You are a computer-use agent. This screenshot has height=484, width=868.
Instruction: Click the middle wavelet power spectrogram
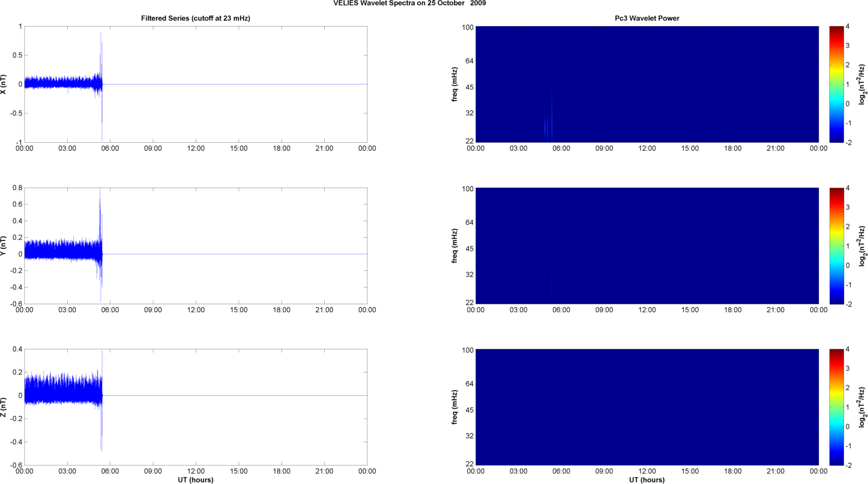647,246
